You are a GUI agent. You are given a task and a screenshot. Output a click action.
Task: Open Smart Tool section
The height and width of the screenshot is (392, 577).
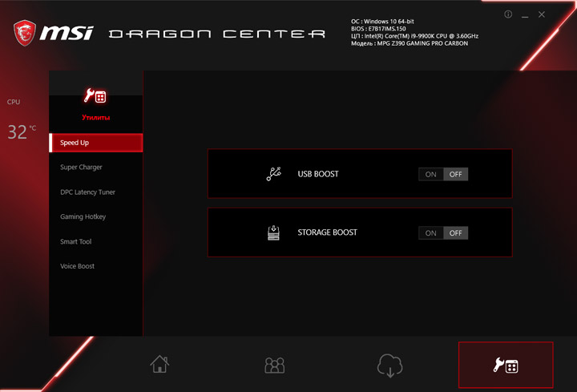click(76, 241)
